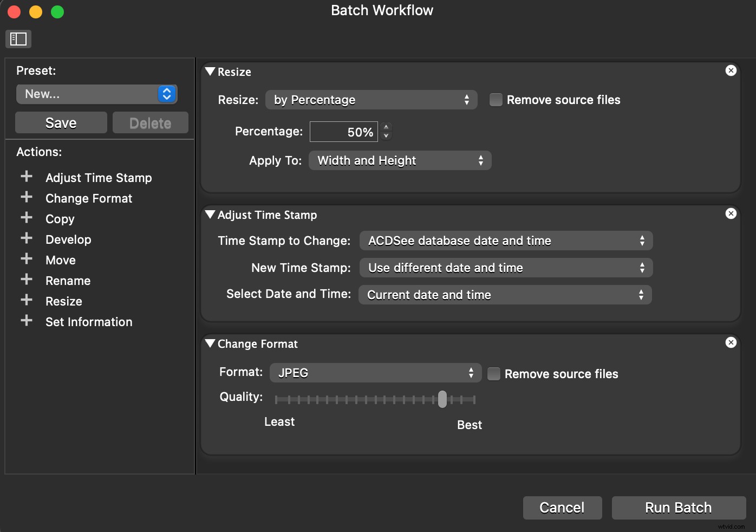Add the Rename action using its plus icon
The image size is (756, 532).
(26, 280)
